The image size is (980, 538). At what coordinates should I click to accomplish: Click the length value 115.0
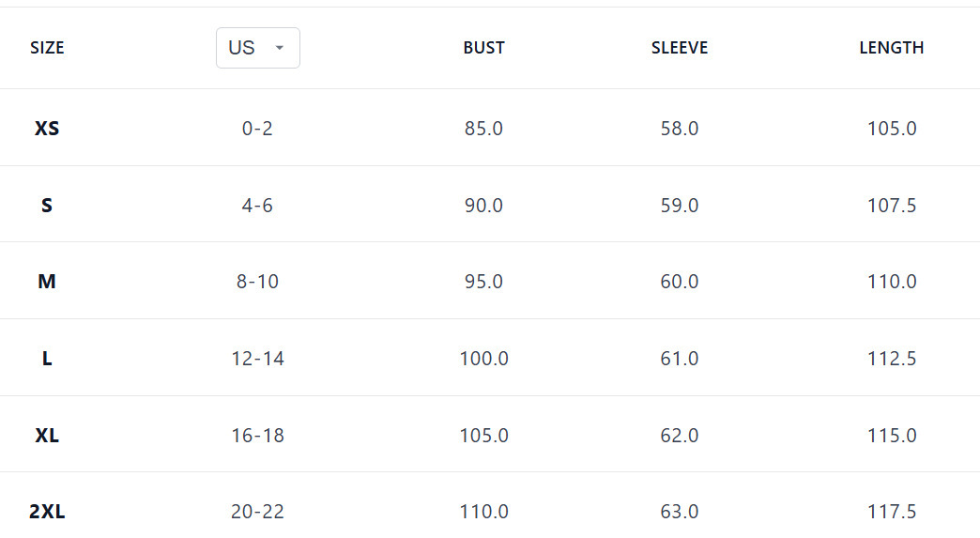coord(891,436)
